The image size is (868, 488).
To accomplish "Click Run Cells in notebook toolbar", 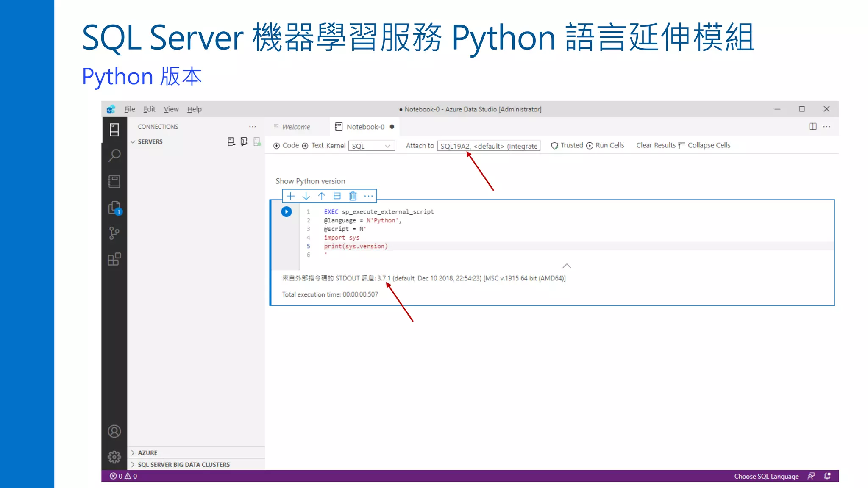I will click(x=605, y=145).
